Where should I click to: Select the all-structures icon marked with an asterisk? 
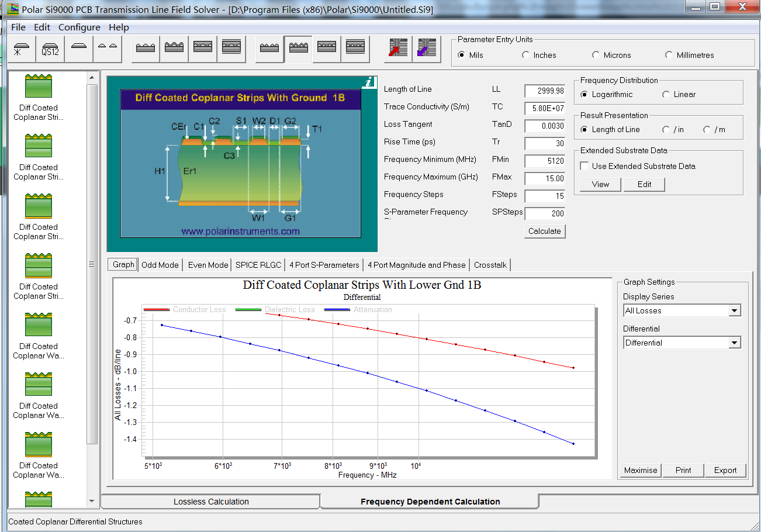point(23,49)
